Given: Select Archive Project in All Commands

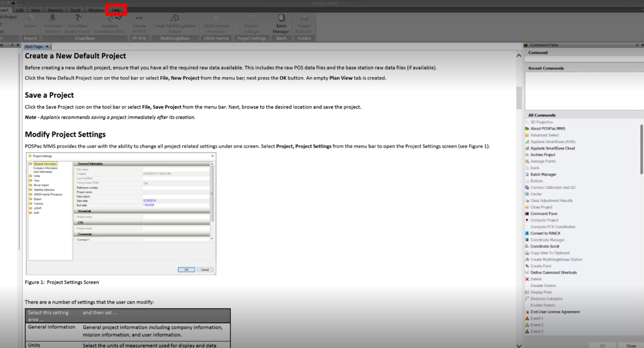Looking at the screenshot, I should (543, 155).
